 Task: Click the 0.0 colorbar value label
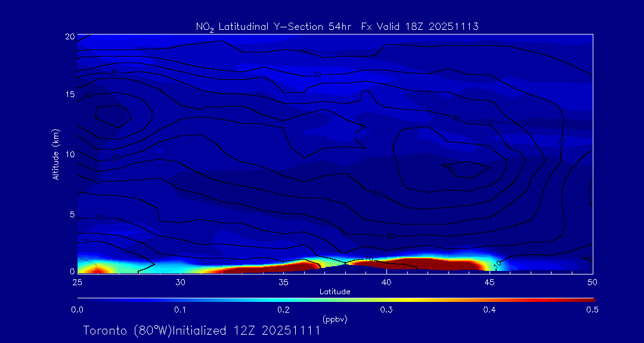[77, 310]
